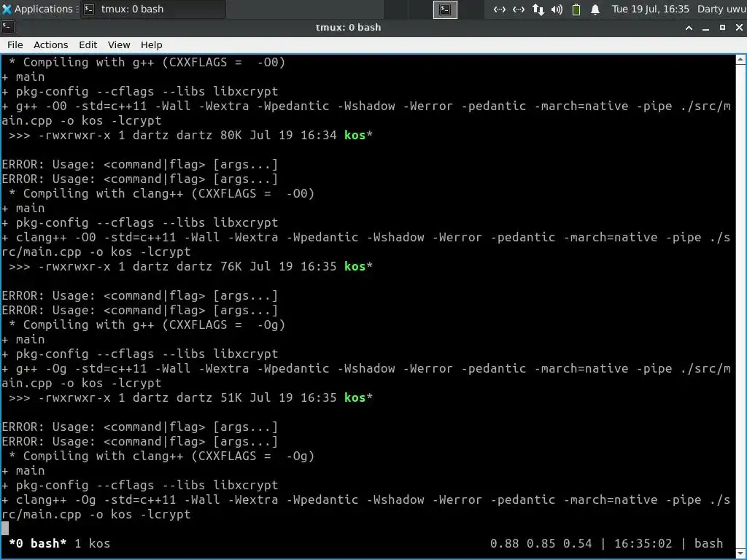The height and width of the screenshot is (560, 747).
Task: Open the Help menu
Action: (152, 44)
